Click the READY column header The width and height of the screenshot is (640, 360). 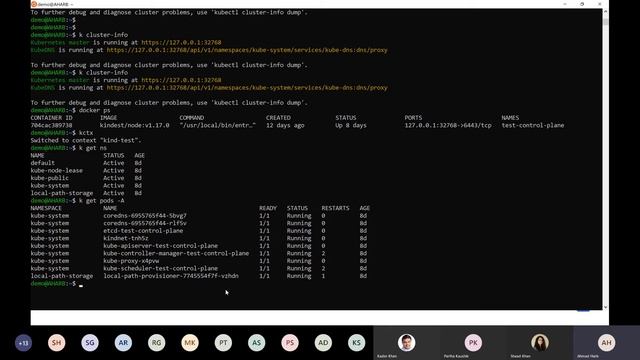268,208
